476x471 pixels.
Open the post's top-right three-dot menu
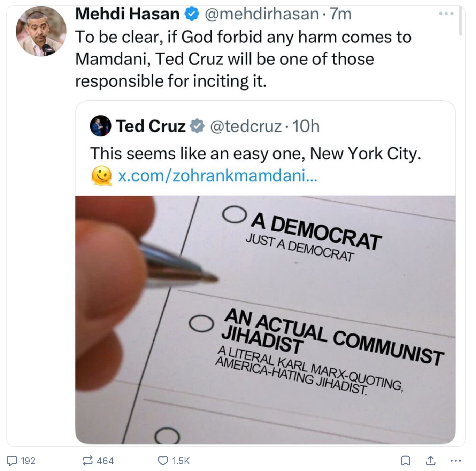(x=446, y=14)
